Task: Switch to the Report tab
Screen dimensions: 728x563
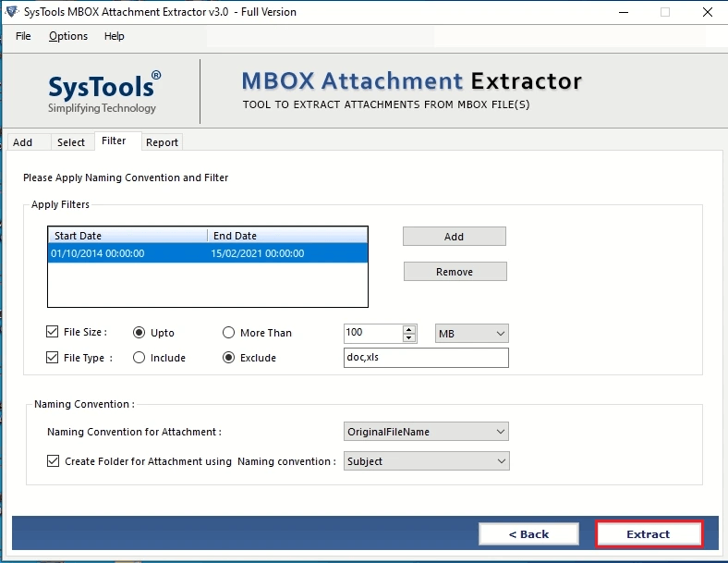Action: (162, 142)
